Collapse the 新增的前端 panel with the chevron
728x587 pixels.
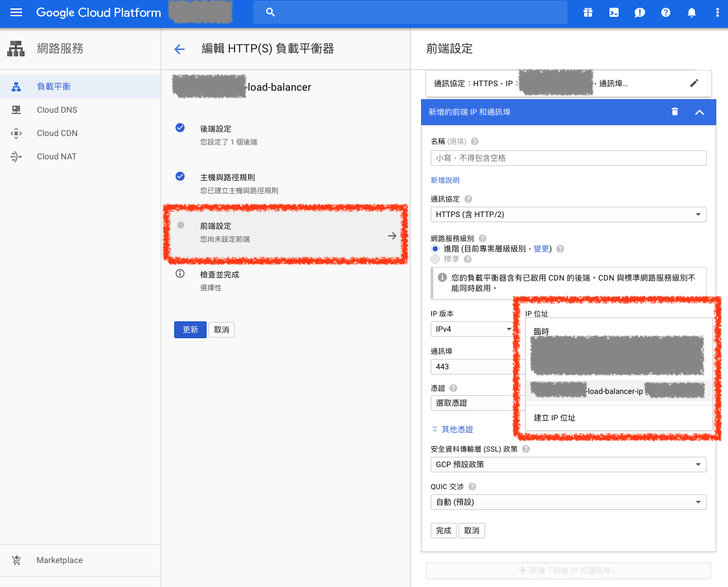[x=700, y=111]
